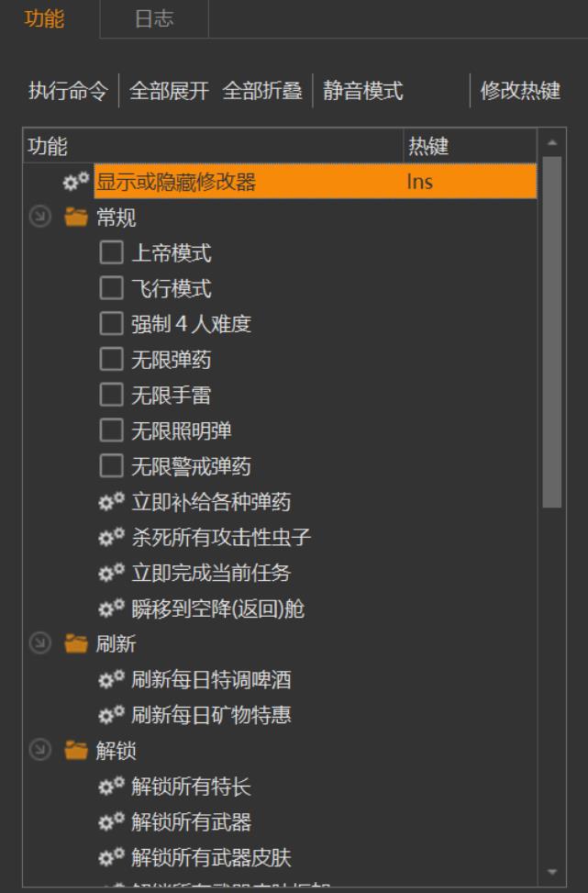This screenshot has width=588, height=893.
Task: Check the 无限弹药 option
Action: pos(111,360)
